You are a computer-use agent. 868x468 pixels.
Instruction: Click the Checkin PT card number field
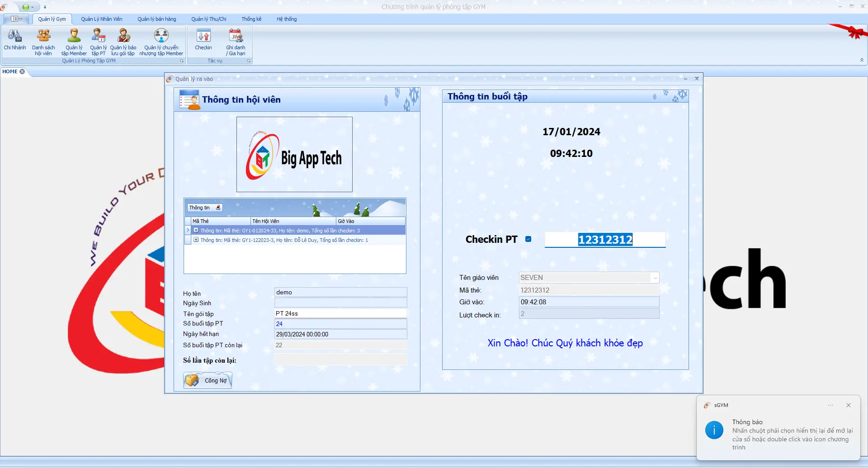coord(605,240)
